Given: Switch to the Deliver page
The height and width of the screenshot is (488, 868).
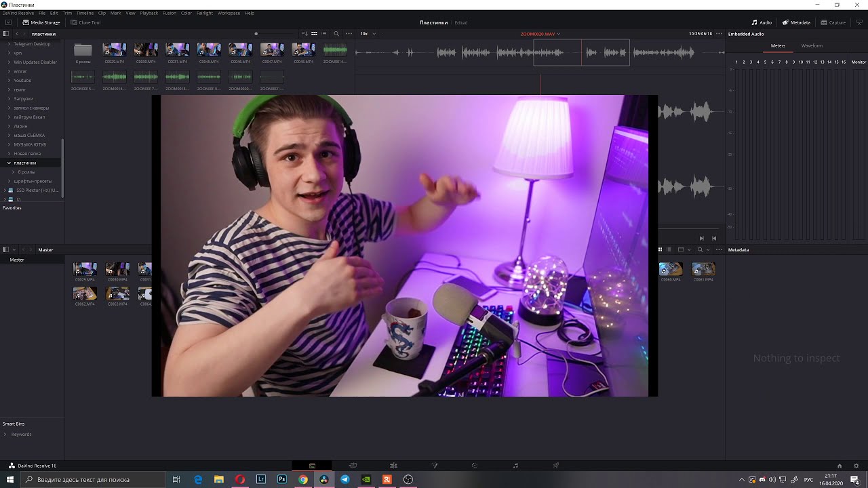Looking at the screenshot, I should 556,466.
